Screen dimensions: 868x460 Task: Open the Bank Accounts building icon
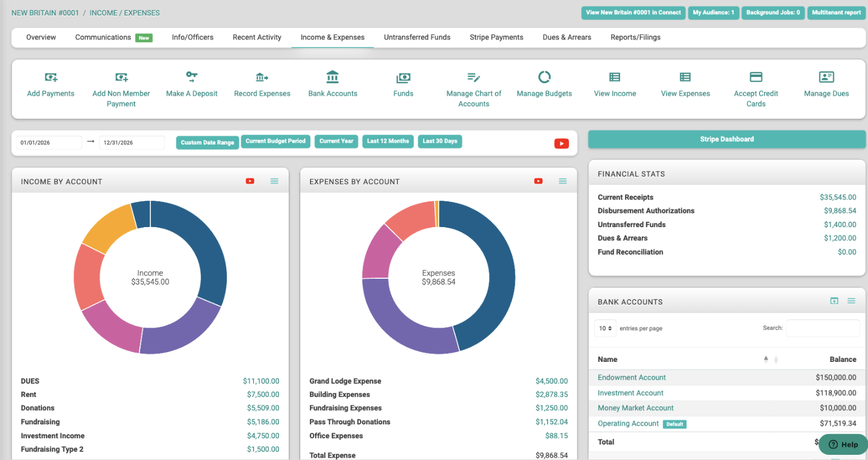(332, 77)
